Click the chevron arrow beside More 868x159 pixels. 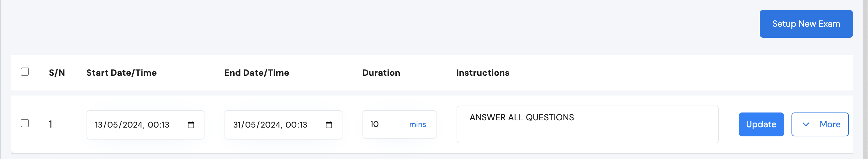tap(806, 124)
